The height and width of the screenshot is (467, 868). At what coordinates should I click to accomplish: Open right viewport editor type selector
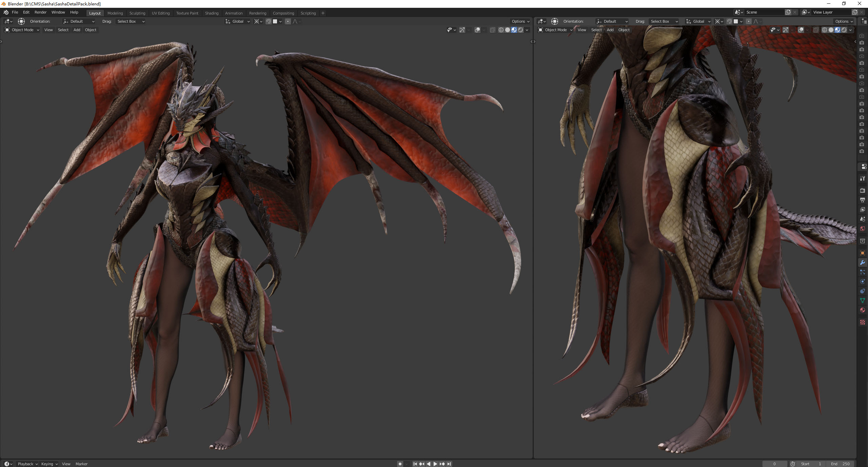coord(542,21)
